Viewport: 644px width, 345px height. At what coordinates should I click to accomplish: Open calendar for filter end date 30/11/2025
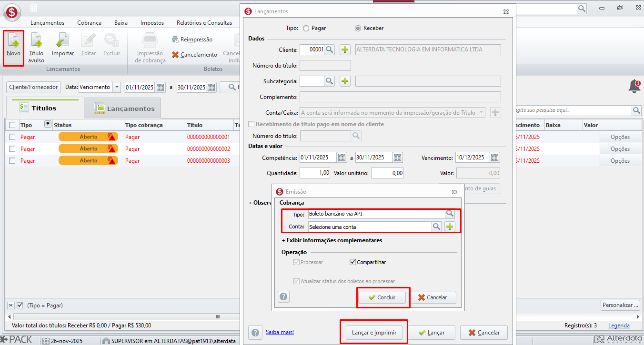point(211,87)
